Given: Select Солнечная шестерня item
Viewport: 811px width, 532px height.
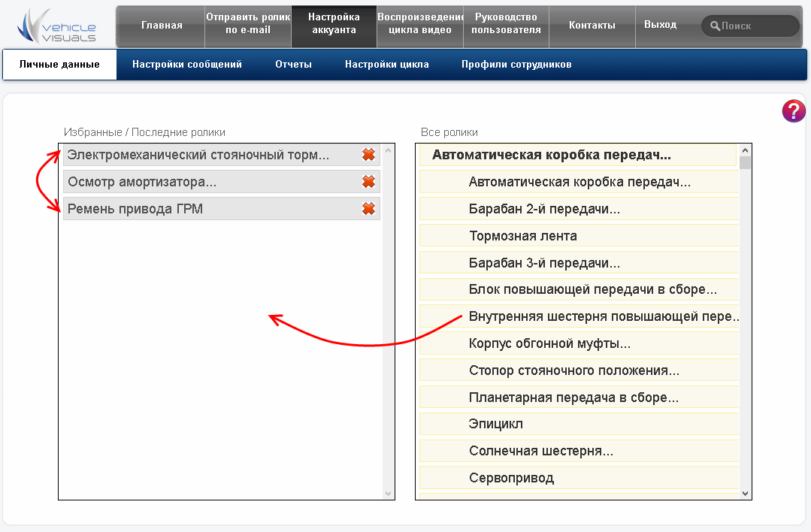Looking at the screenshot, I should 580,451.
